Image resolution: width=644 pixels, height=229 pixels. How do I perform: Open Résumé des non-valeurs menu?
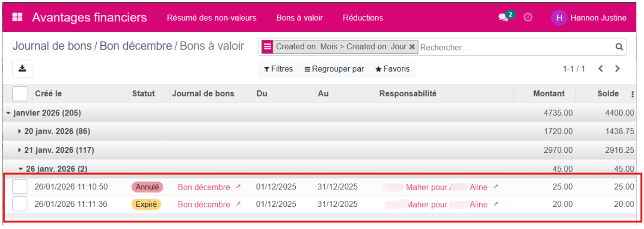click(x=211, y=18)
